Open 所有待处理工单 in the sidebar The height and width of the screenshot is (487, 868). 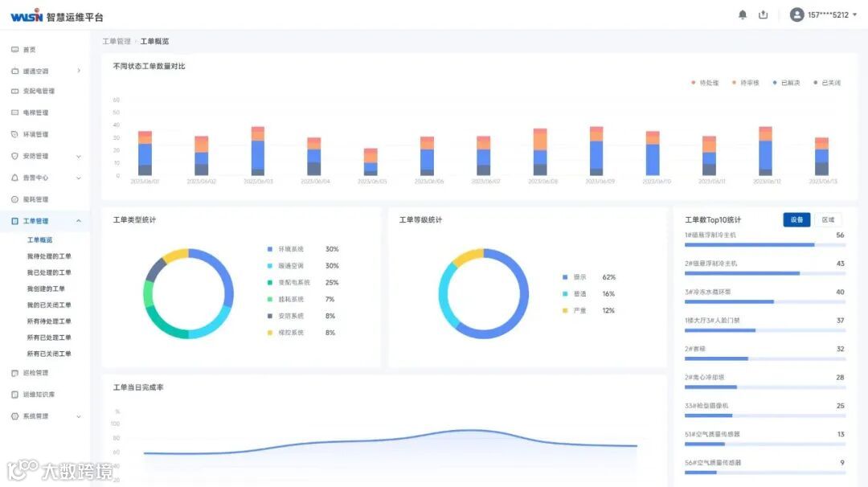pos(49,321)
